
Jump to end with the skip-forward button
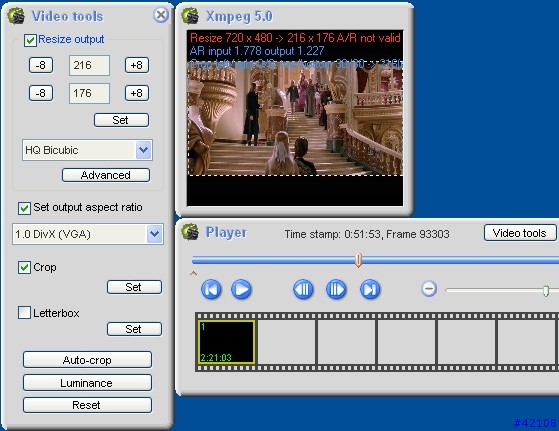[x=370, y=289]
